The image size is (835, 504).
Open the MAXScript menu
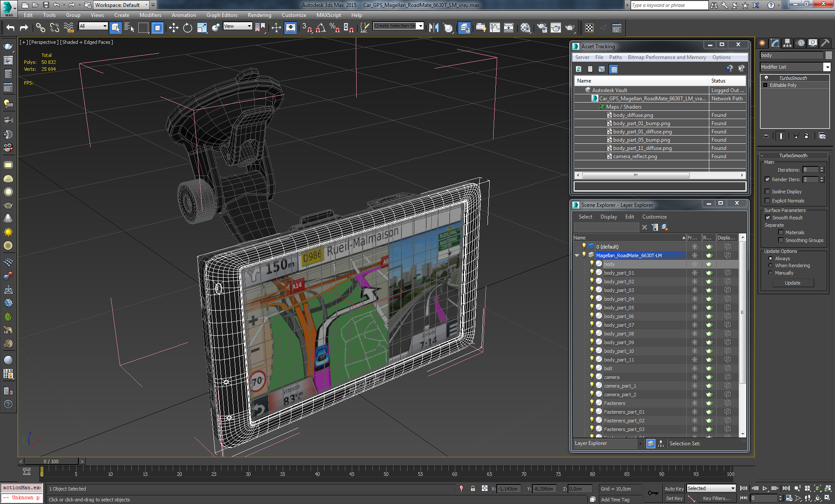329,15
